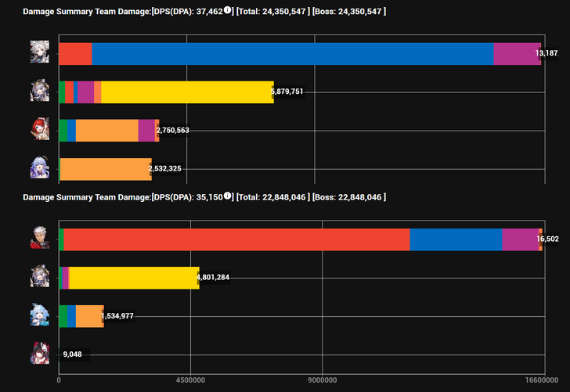Click the 16,502 value label

(547, 239)
